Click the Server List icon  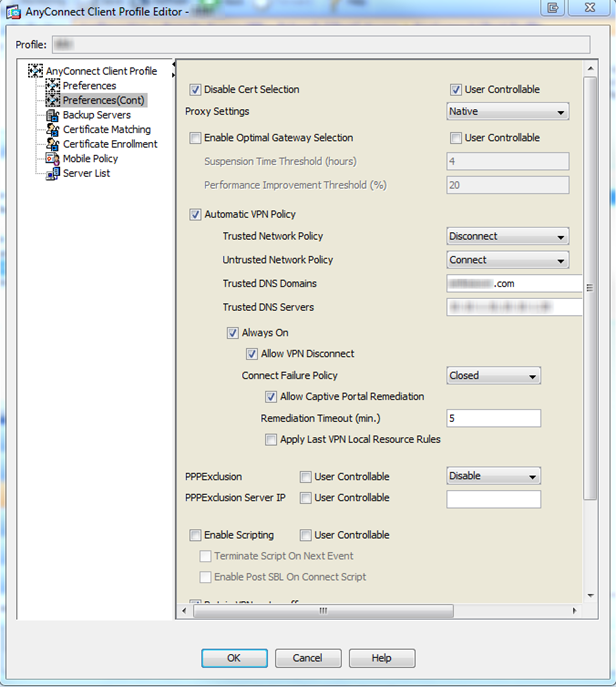[53, 173]
